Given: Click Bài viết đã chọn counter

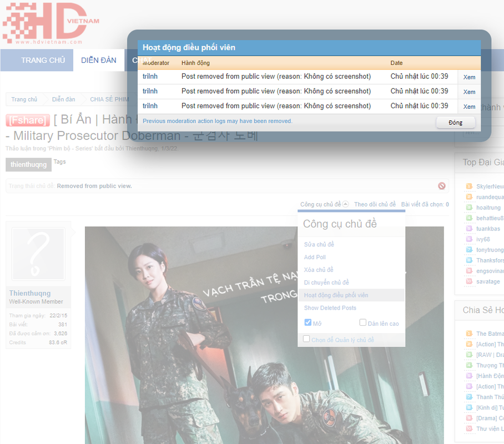Looking at the screenshot, I should coord(425,204).
